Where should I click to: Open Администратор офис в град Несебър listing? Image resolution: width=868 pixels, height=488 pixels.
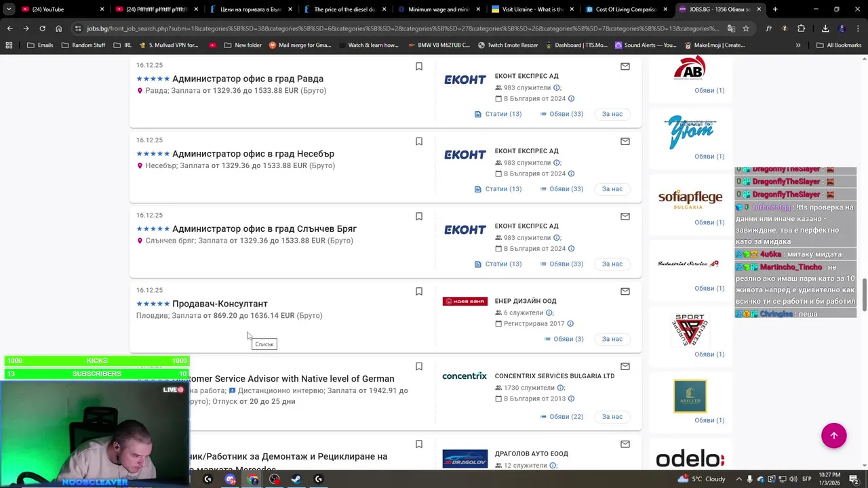coord(253,154)
